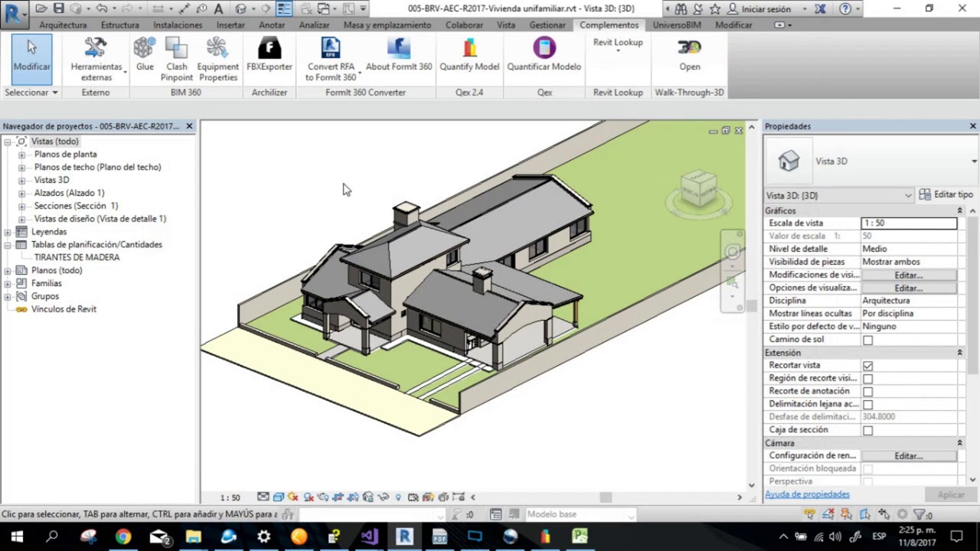Screen dimensions: 980x551
Task: Switch to Arquitectura ribbon tab
Action: point(63,24)
